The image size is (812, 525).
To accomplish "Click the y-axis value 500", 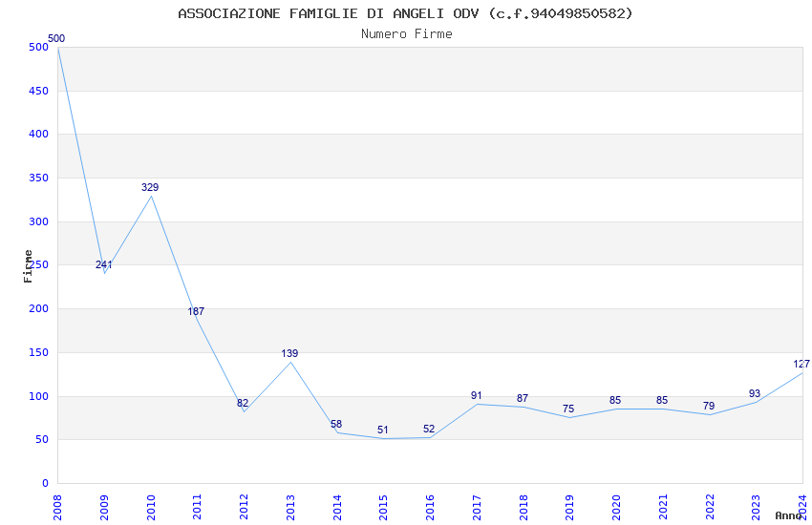I will coord(39,47).
